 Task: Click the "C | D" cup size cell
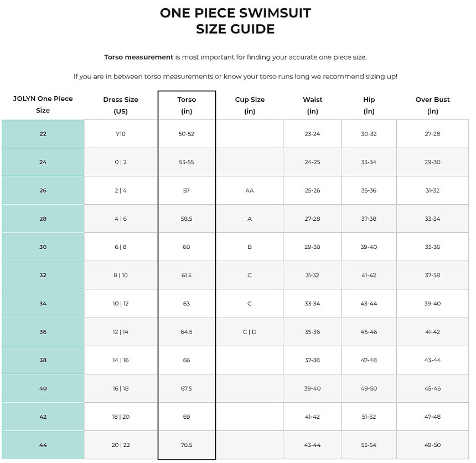250,332
